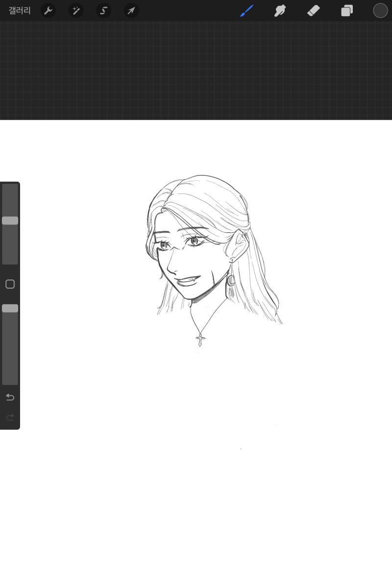Viewport: 392px width, 564px height.
Task: Undo the last stroke with the arrow
Action: pos(10,397)
